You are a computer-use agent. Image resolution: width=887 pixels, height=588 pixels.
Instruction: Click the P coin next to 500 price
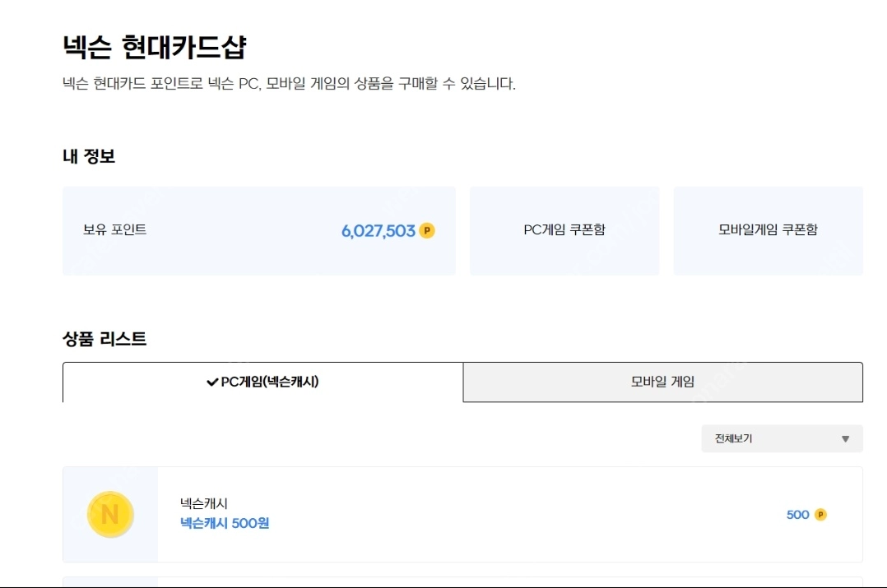click(820, 515)
